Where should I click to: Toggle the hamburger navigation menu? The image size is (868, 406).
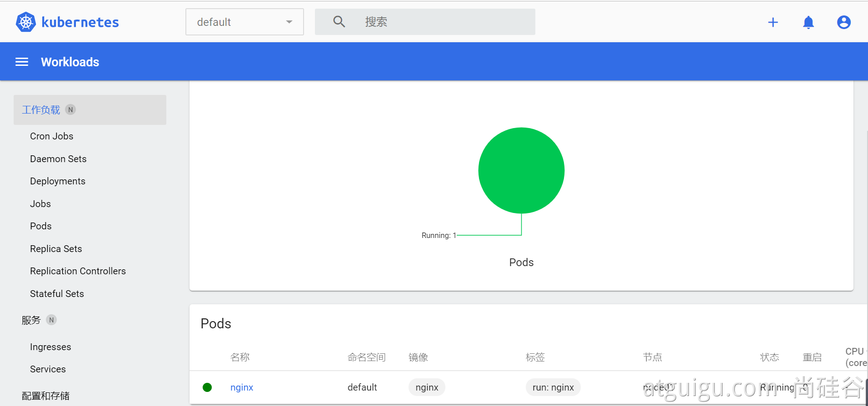point(22,62)
